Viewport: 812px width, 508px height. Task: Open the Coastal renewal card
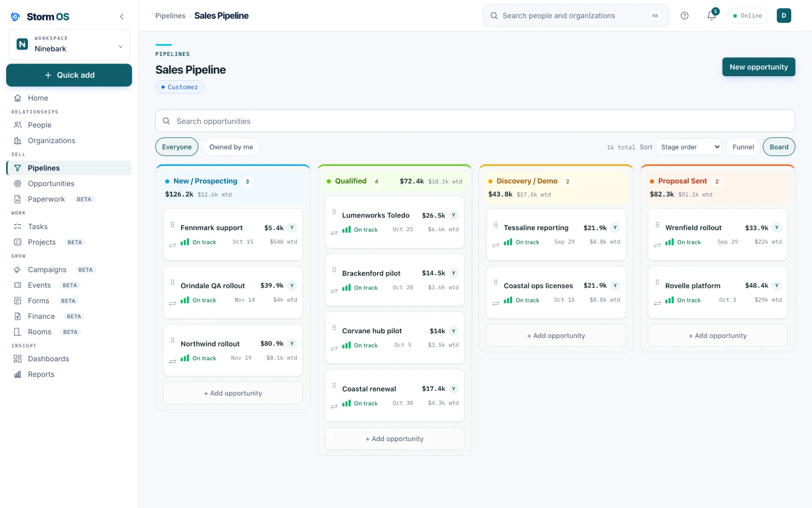click(x=394, y=396)
